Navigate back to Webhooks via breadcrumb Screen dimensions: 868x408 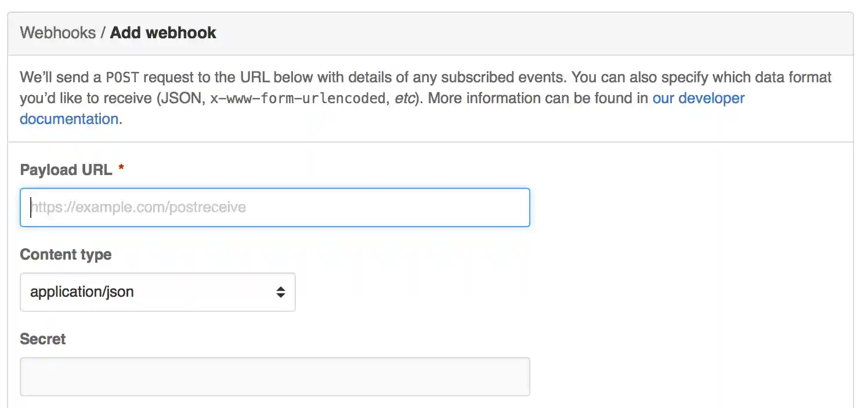56,32
